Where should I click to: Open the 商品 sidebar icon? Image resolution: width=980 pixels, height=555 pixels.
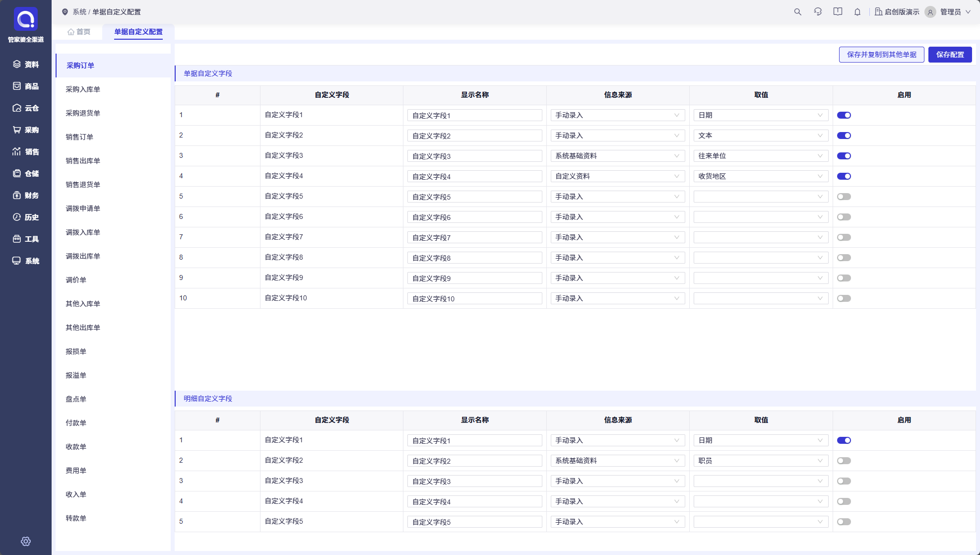[17, 86]
